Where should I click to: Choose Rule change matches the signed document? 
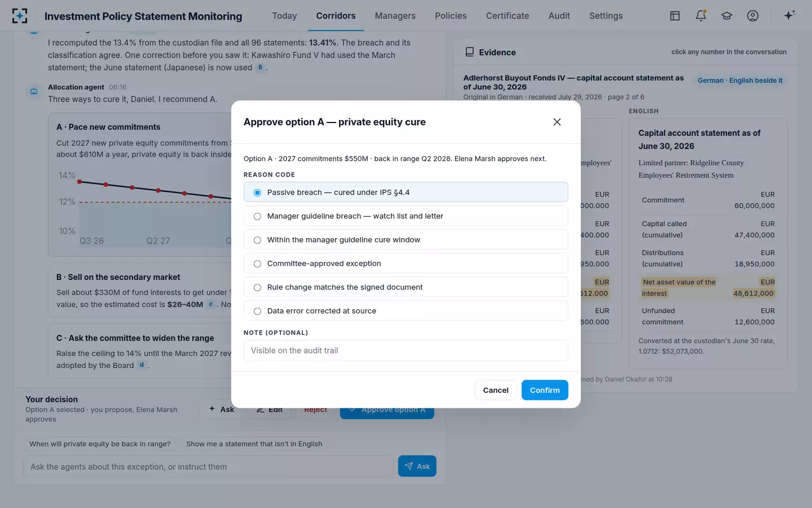click(405, 287)
